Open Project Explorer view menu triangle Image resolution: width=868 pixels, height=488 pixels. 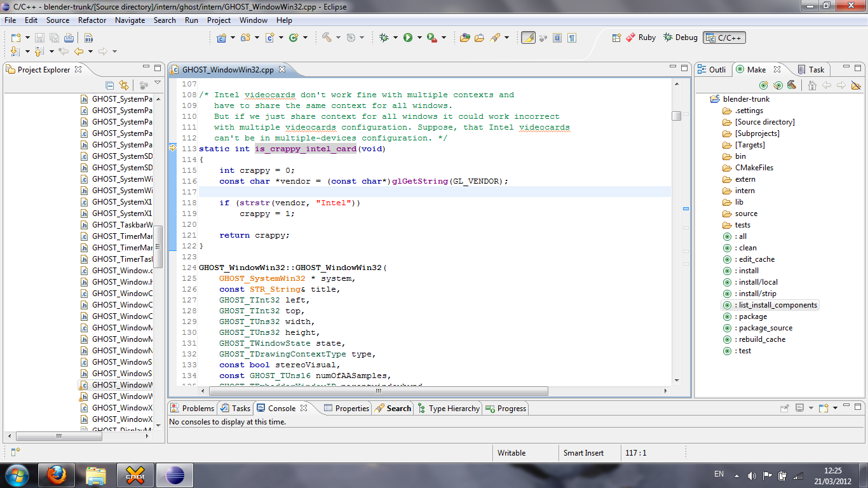tap(158, 84)
